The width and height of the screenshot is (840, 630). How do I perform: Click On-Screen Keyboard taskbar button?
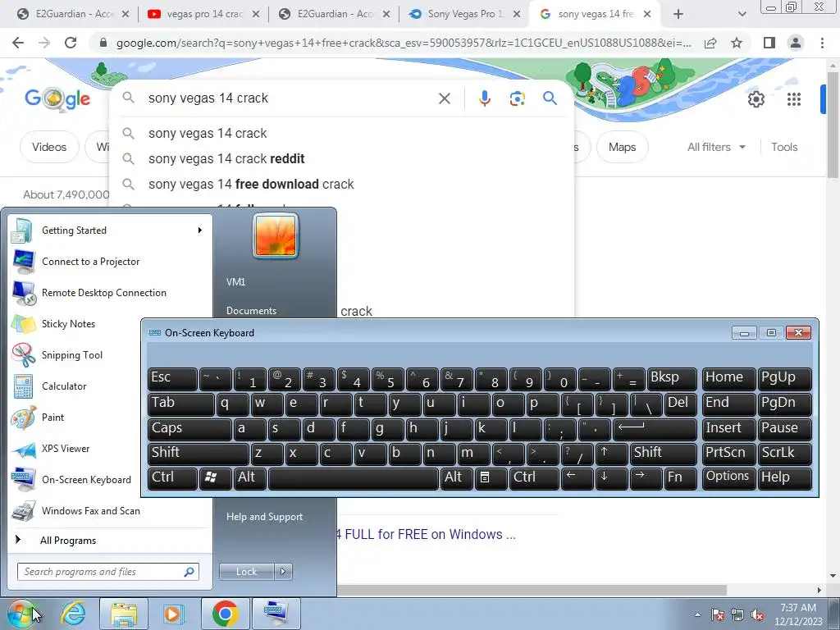pos(276,614)
